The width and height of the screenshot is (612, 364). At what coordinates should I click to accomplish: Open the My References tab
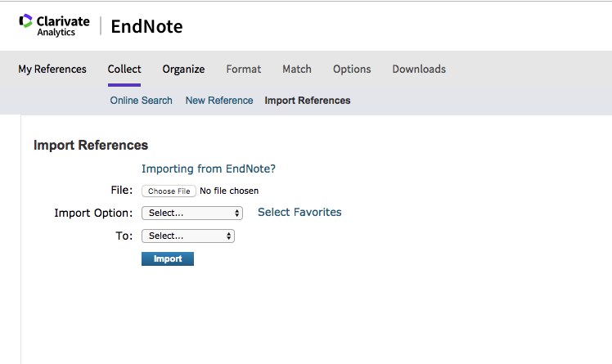(52, 69)
